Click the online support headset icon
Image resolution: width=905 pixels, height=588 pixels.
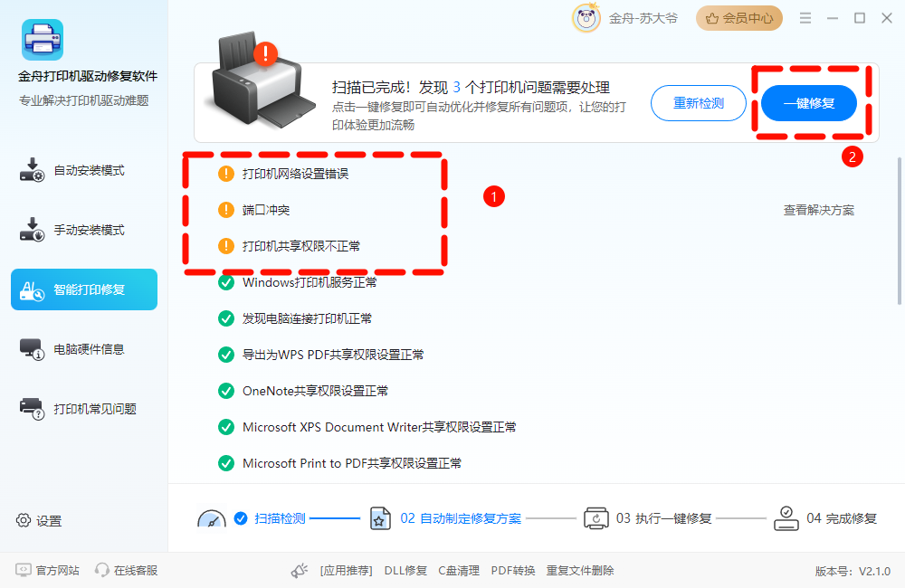pyautogui.click(x=102, y=570)
